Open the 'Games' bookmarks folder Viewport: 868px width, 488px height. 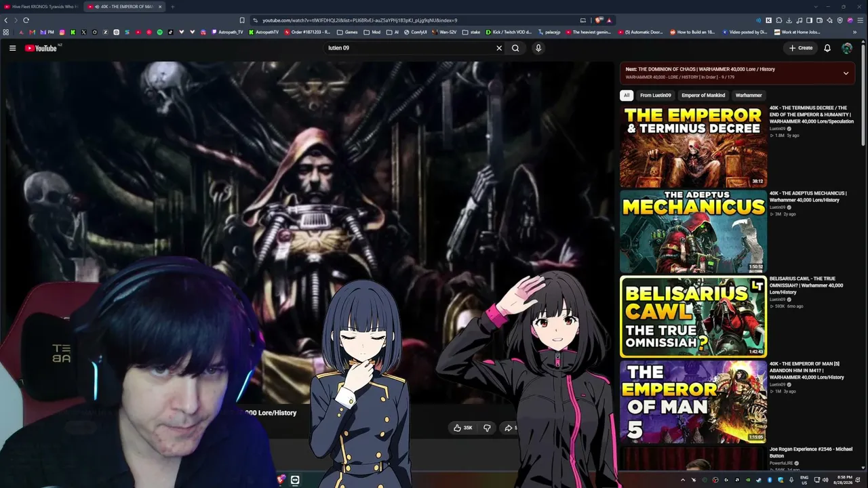click(347, 32)
